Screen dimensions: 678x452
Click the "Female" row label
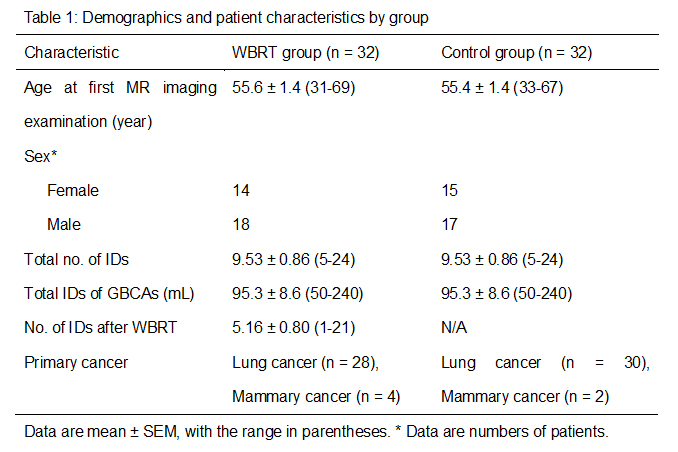(x=73, y=190)
